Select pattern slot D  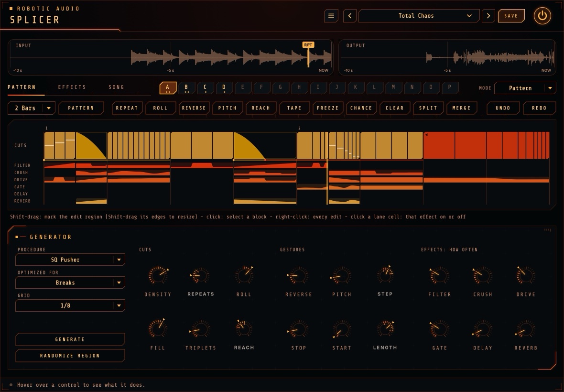[224, 88]
